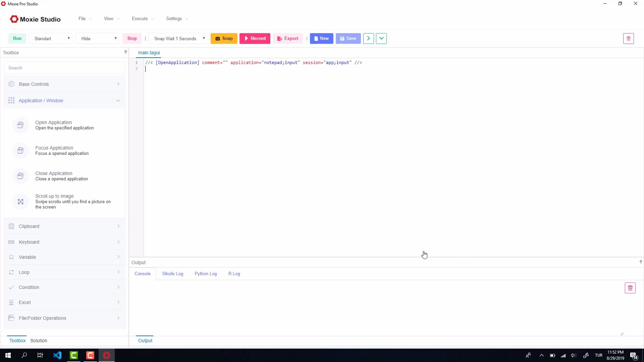The image size is (644, 362).
Task: Pin the Toolbox panel
Action: click(125, 52)
